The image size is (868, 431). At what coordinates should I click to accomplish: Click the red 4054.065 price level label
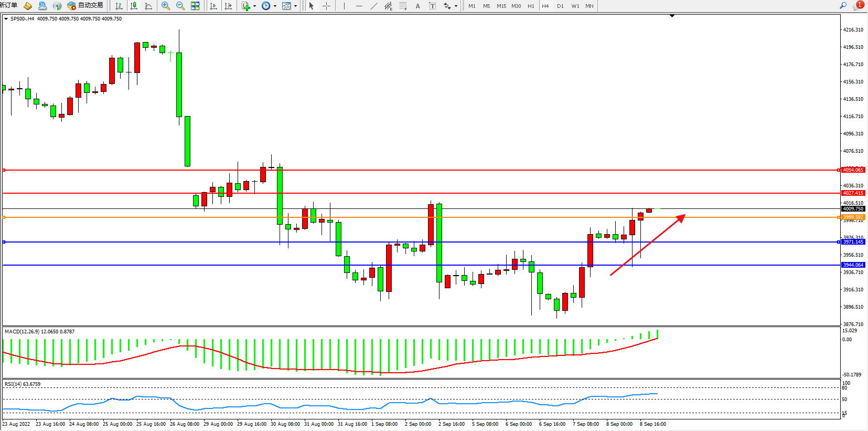[x=853, y=170]
